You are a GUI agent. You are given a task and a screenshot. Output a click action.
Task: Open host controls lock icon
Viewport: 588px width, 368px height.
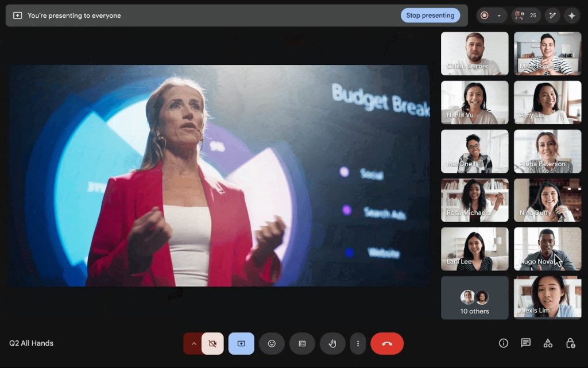point(570,343)
